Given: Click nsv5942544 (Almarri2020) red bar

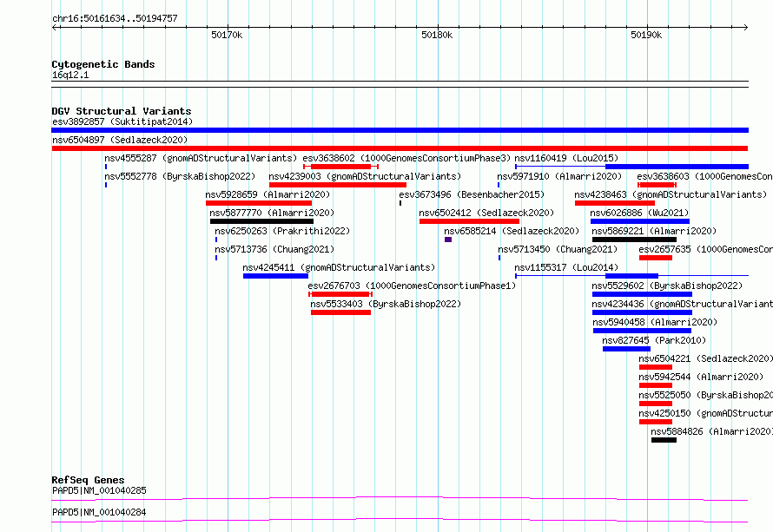Looking at the screenshot, I should (x=656, y=385).
